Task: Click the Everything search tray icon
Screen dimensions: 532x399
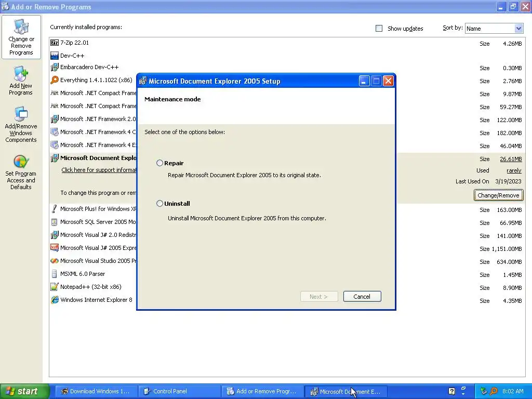Action: (494, 391)
